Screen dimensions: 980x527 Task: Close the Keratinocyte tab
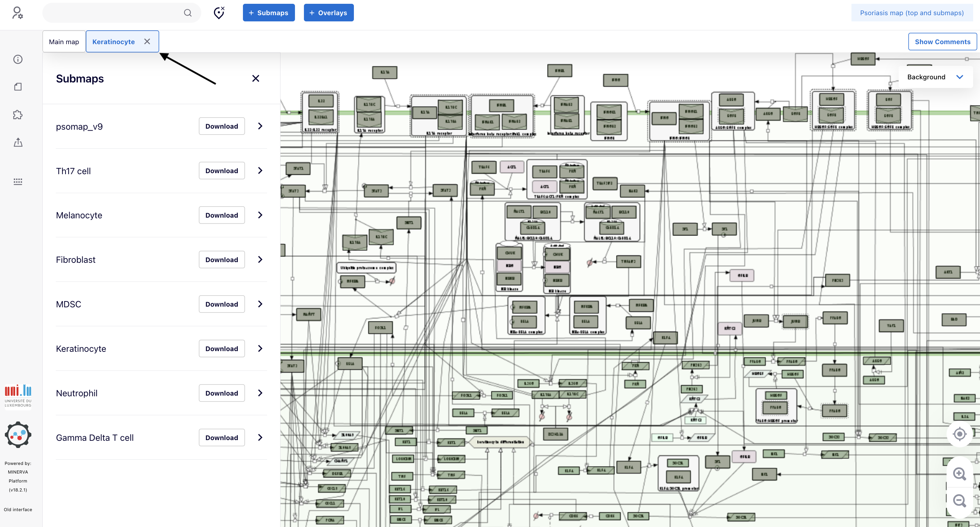click(147, 41)
